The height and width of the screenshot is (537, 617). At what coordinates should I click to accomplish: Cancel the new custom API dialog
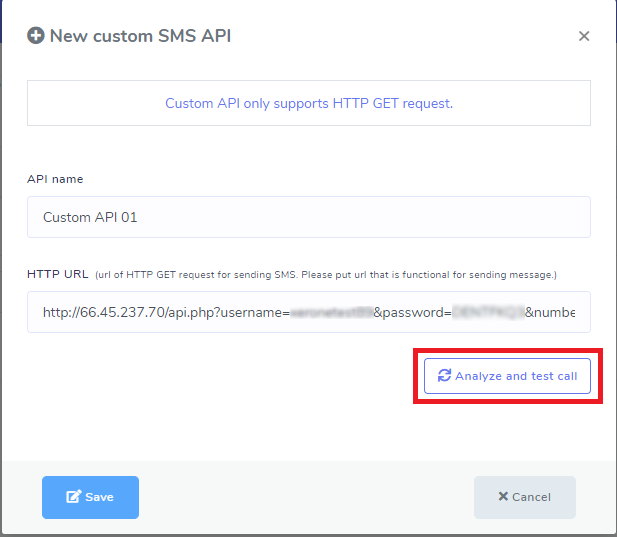coord(524,497)
